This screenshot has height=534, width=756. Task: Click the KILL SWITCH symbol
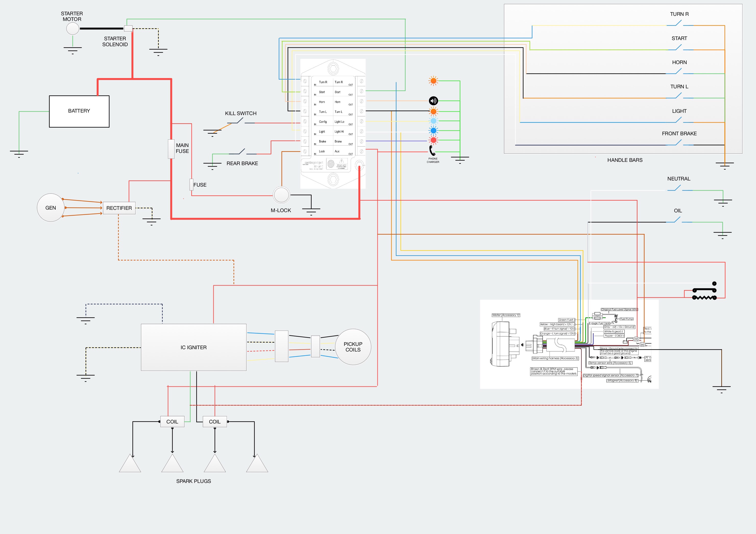[241, 122]
